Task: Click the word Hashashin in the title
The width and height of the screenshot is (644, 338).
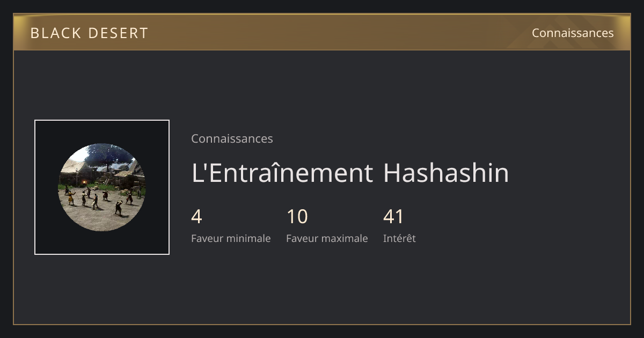Action: point(446,173)
